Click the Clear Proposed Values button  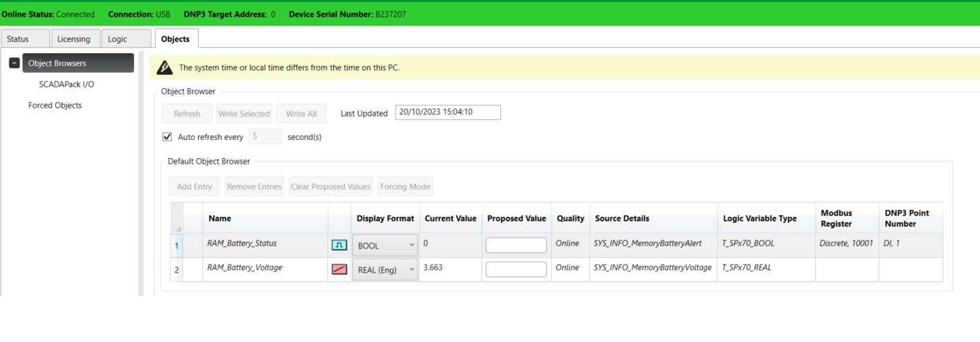[x=331, y=186]
